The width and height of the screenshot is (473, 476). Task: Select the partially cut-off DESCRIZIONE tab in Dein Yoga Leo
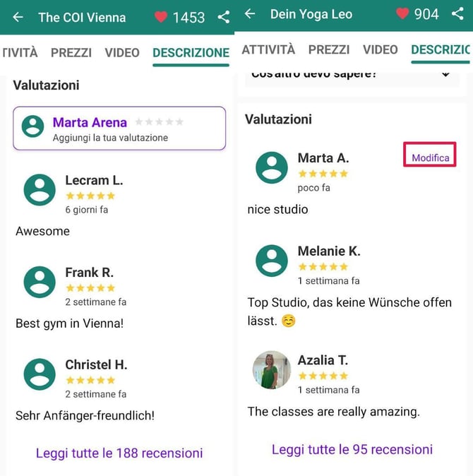pos(441,49)
